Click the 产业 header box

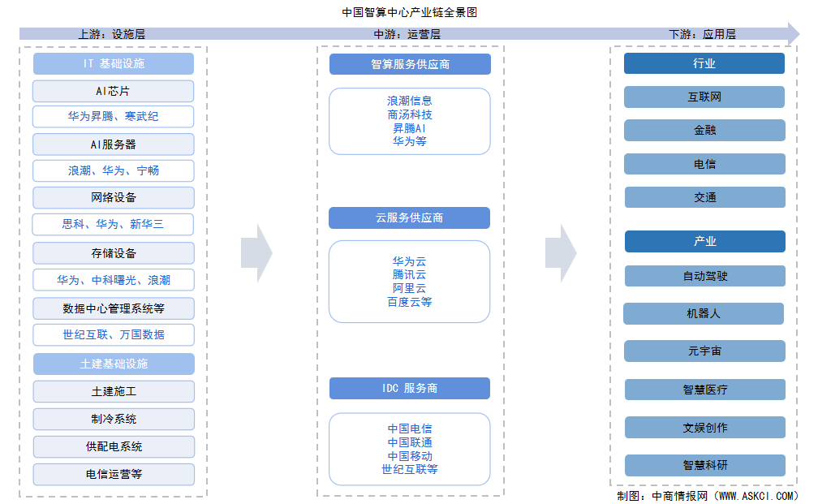point(704,242)
